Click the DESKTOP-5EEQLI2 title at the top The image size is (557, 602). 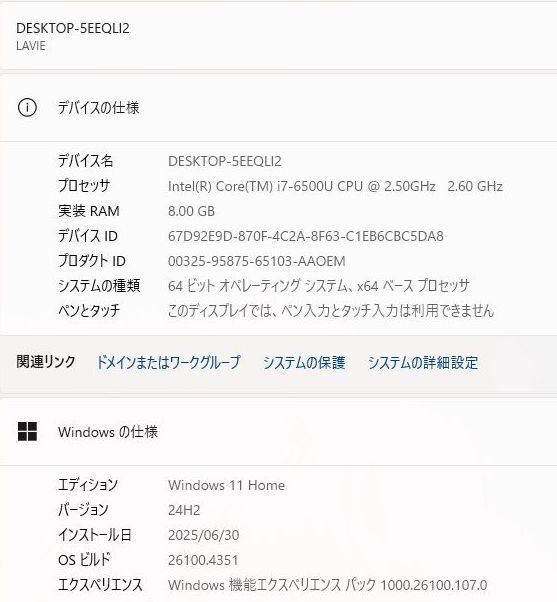[73, 28]
